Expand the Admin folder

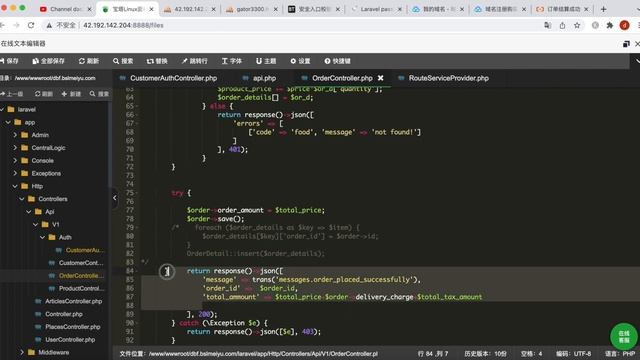click(15, 135)
